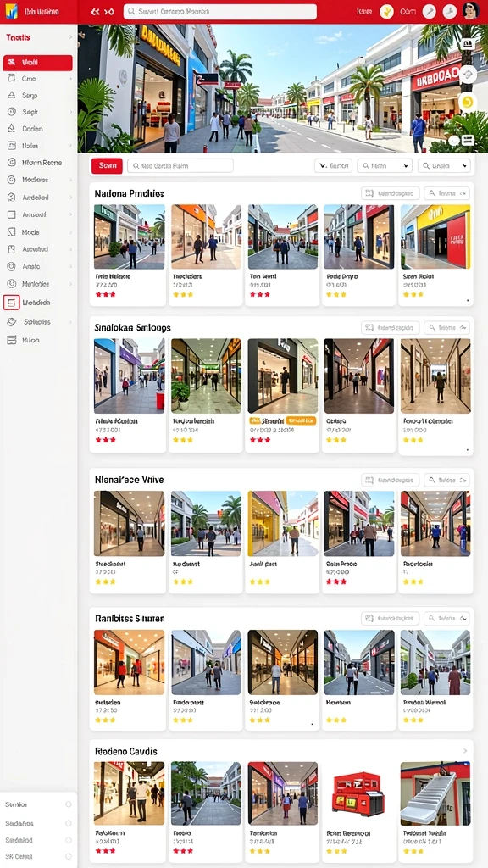Click the bottom sidebar icon with stacked bars

coord(12,340)
